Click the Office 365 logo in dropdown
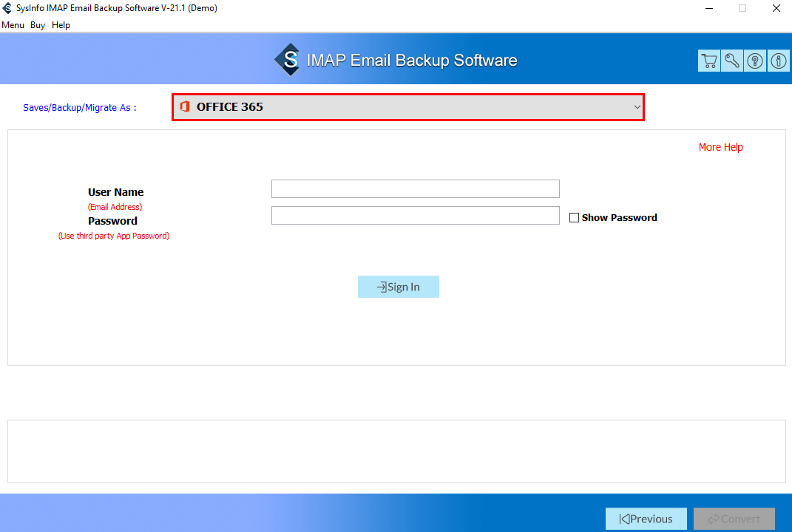Image resolution: width=792 pixels, height=532 pixels. tap(185, 106)
